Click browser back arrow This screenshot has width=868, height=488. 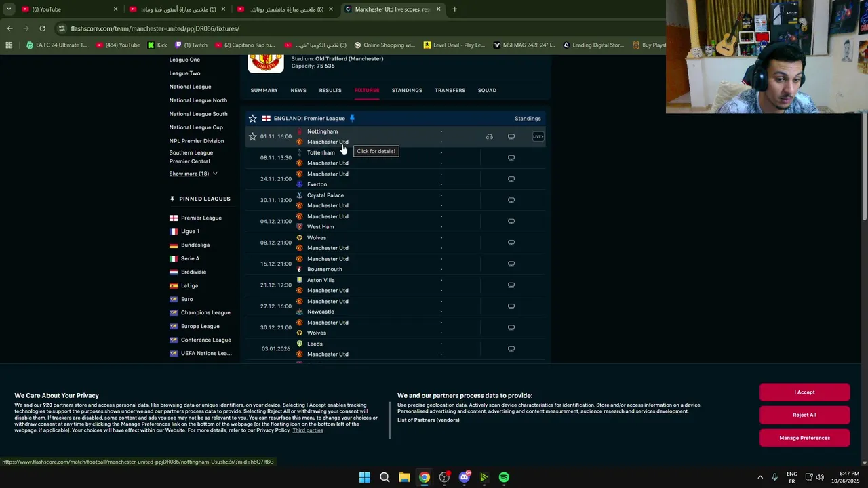pos(9,28)
